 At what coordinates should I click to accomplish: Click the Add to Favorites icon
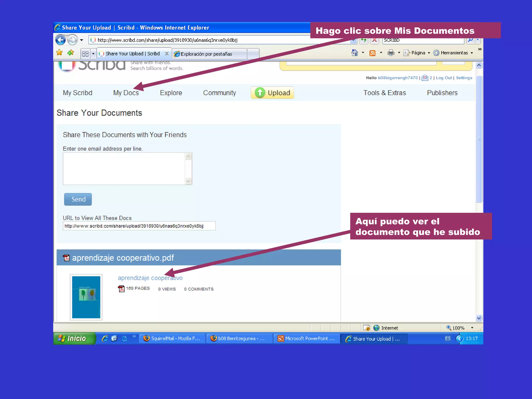tap(70, 53)
